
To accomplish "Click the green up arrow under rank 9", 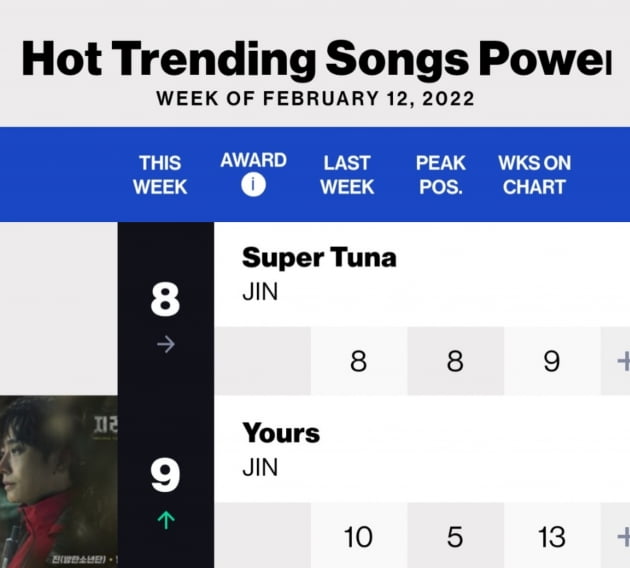I will tap(166, 520).
